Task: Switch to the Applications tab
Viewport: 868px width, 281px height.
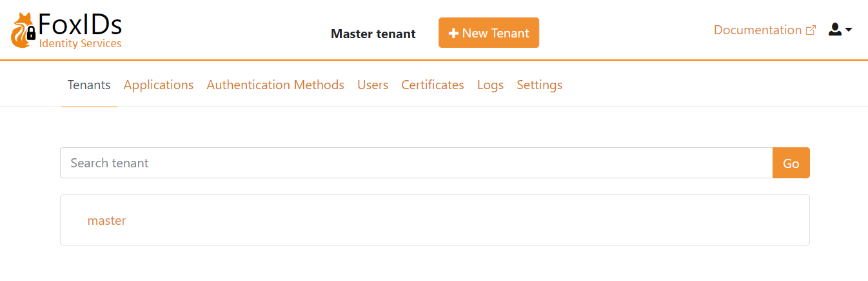Action: pos(159,85)
